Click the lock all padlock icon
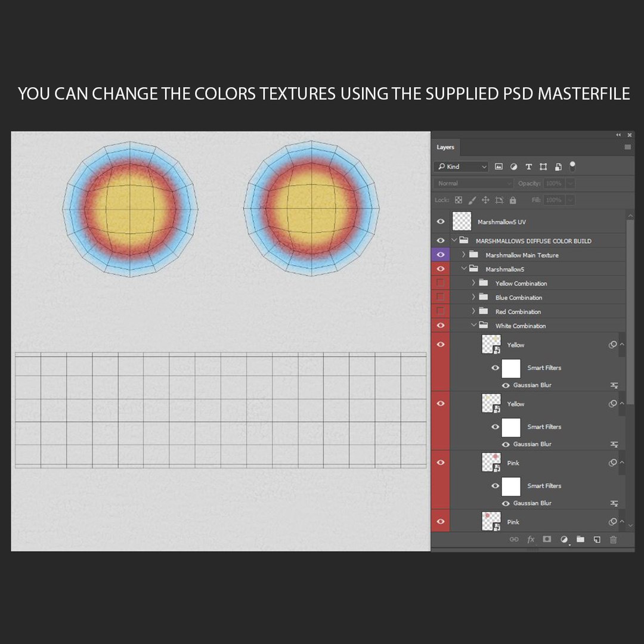Image resolution: width=644 pixels, height=644 pixels. (x=513, y=200)
